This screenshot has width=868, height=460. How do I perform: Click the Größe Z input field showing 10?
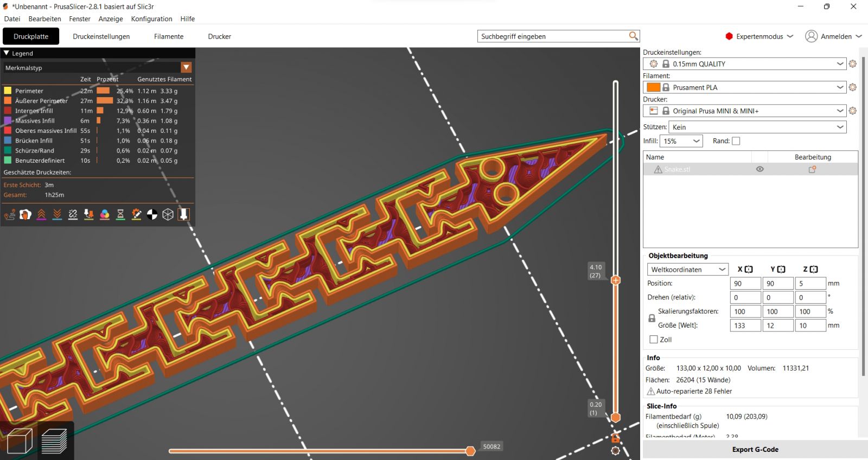[810, 325]
